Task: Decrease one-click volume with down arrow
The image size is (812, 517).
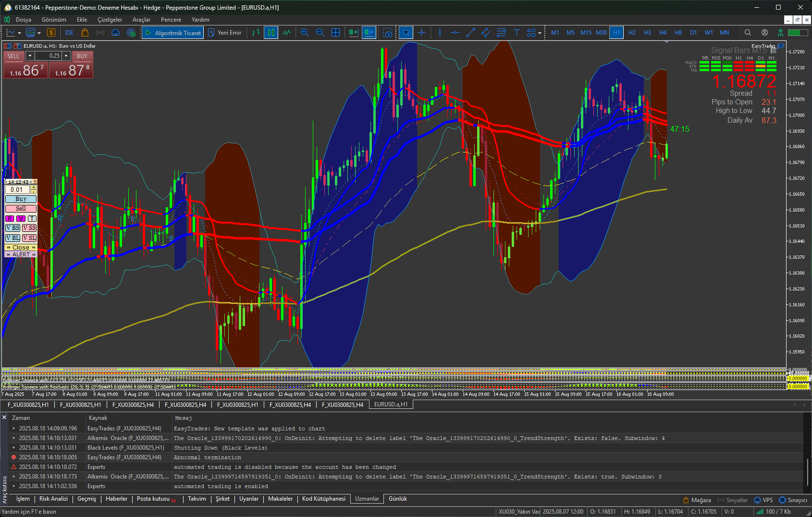Action: [30, 56]
